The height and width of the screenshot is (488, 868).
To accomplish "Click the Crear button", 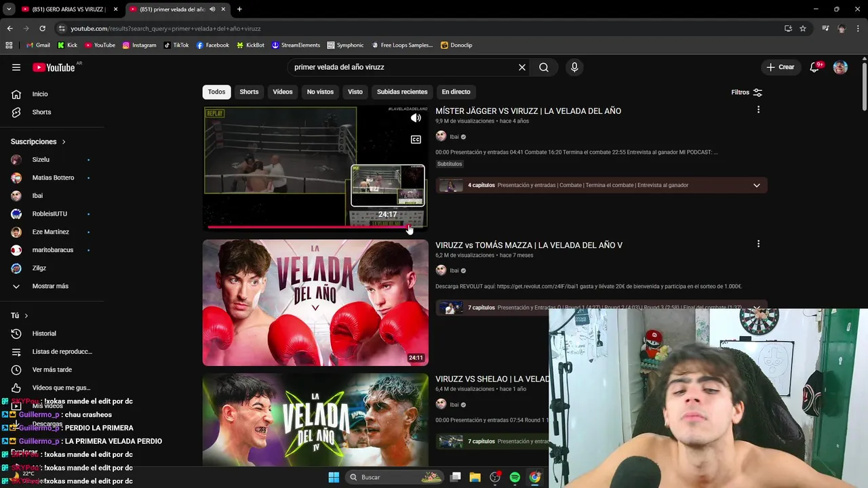I will pos(780,67).
